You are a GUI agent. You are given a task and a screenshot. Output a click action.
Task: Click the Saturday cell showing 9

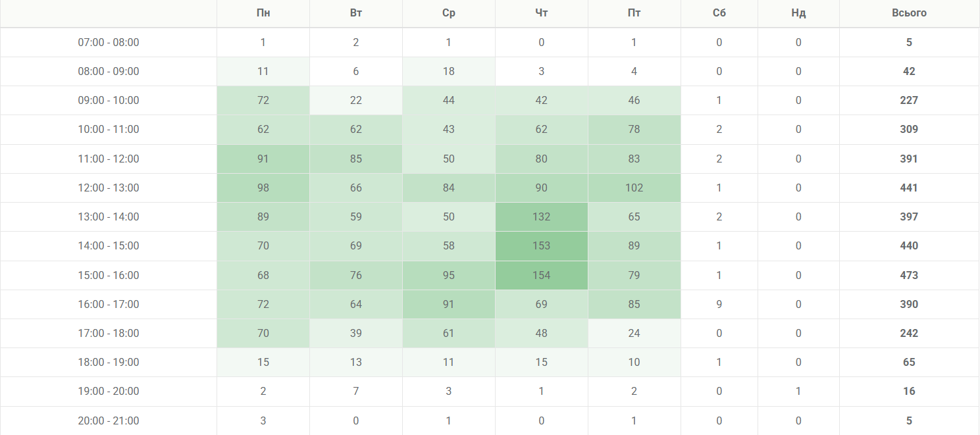click(x=719, y=304)
